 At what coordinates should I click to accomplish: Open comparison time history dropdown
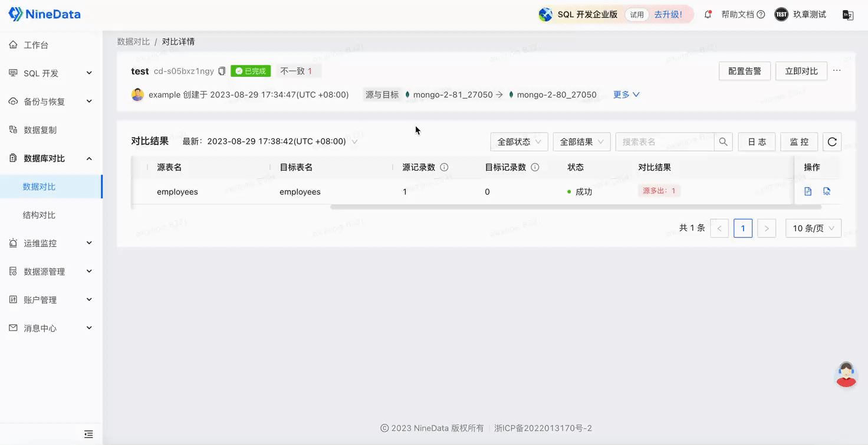354,142
